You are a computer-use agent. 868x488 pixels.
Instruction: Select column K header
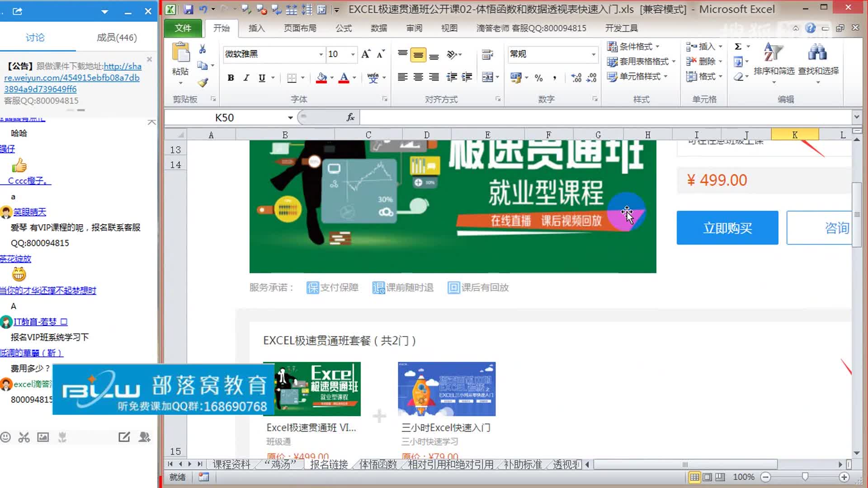(x=795, y=135)
